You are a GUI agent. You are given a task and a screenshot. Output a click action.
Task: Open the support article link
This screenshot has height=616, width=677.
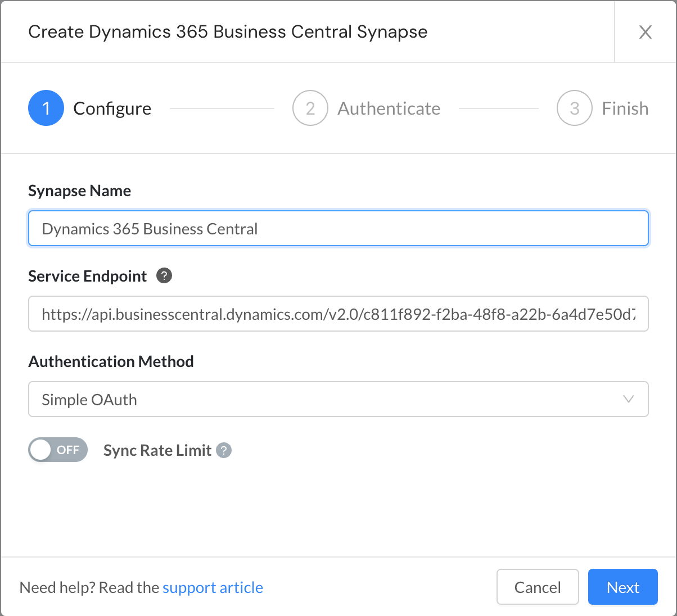(x=213, y=587)
